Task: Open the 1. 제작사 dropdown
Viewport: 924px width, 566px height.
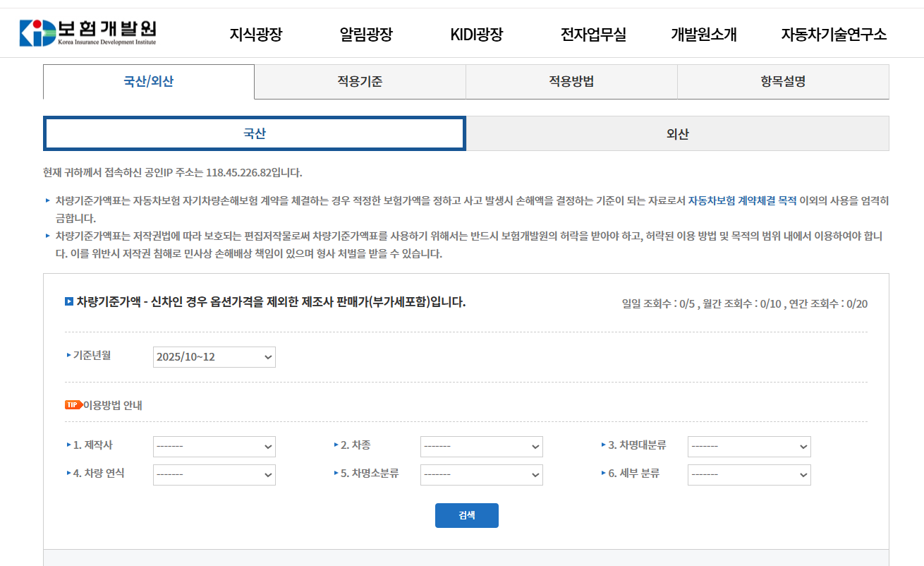Action: (x=214, y=447)
